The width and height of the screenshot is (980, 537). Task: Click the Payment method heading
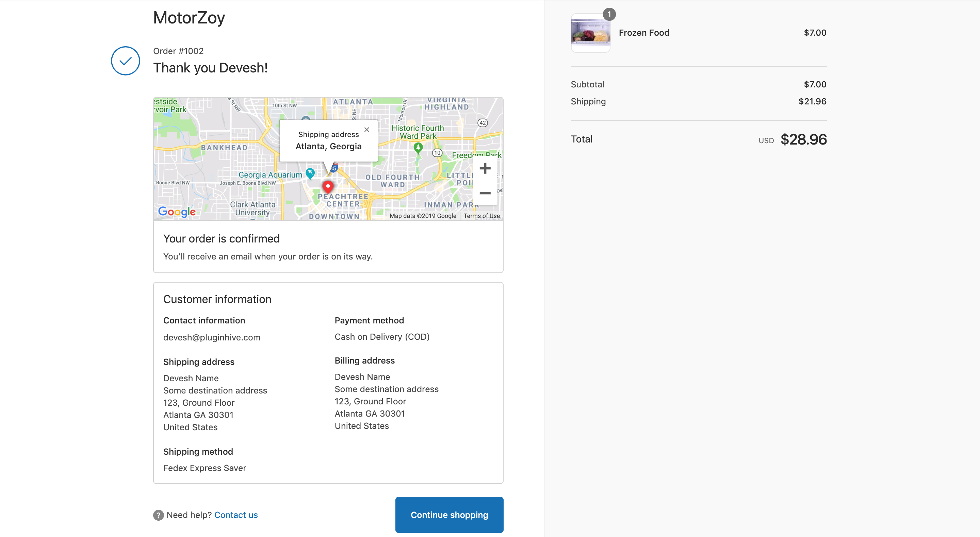point(369,320)
